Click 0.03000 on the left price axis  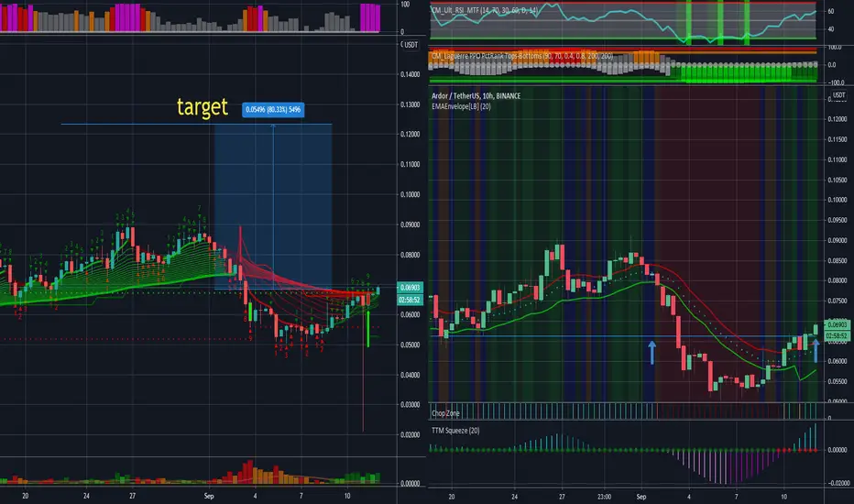point(411,405)
